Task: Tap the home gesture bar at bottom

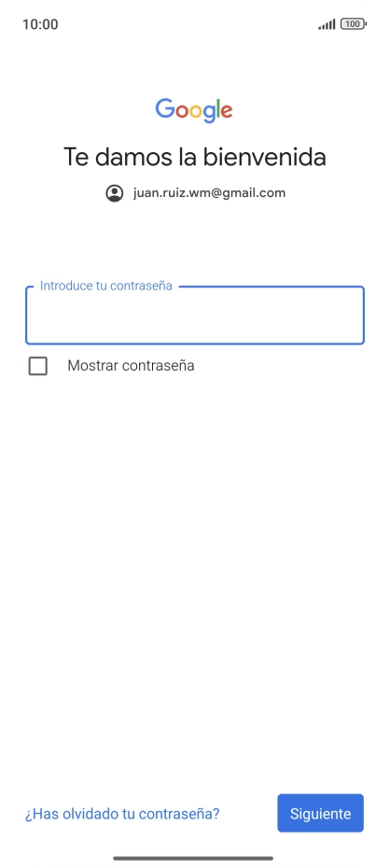Action: click(x=194, y=858)
